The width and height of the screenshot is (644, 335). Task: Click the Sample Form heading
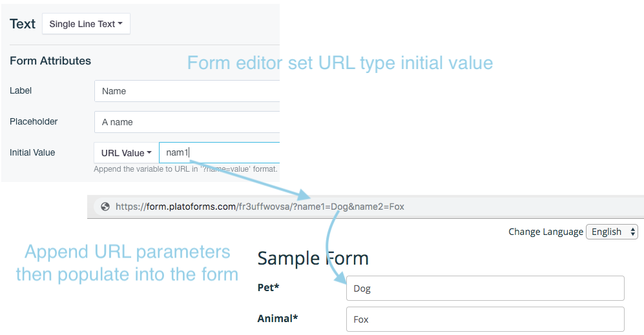click(x=313, y=259)
